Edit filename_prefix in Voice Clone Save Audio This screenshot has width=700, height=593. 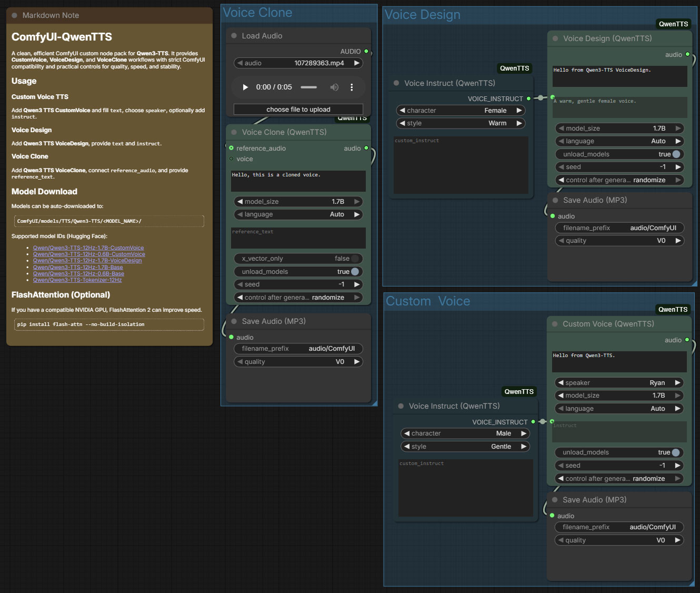(x=298, y=349)
